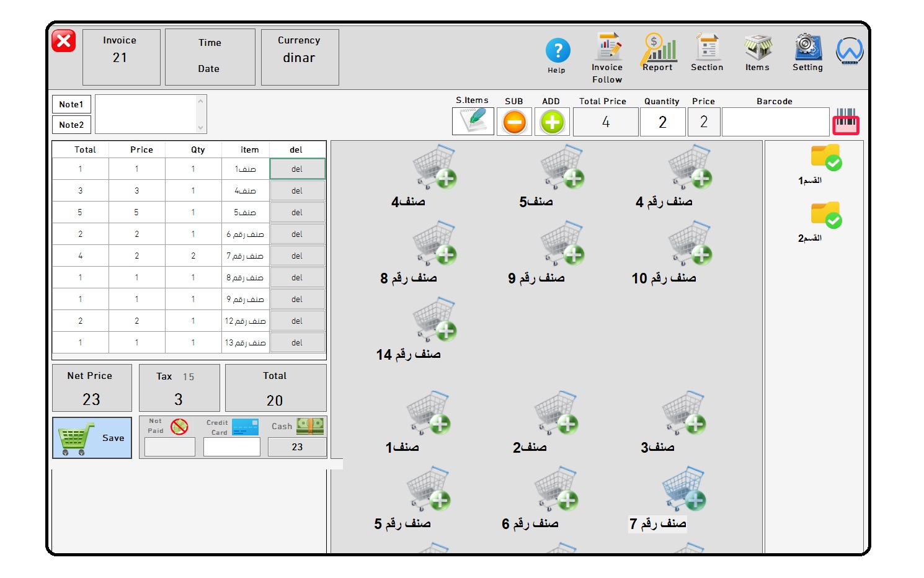Screen dimensions: 924x578
Task: Open the Setting panel
Action: pyautogui.click(x=806, y=51)
